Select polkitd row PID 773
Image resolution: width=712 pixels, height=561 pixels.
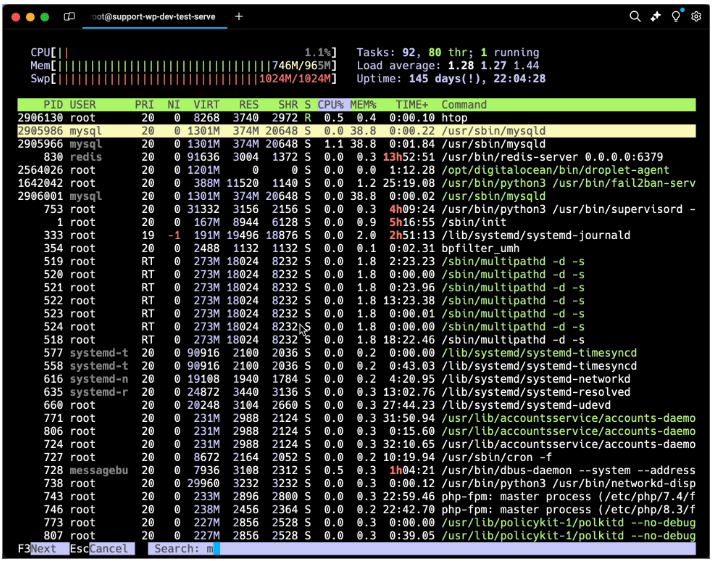356,523
